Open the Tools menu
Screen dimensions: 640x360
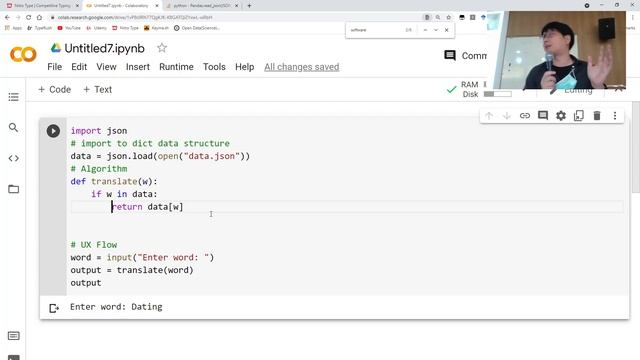point(214,67)
